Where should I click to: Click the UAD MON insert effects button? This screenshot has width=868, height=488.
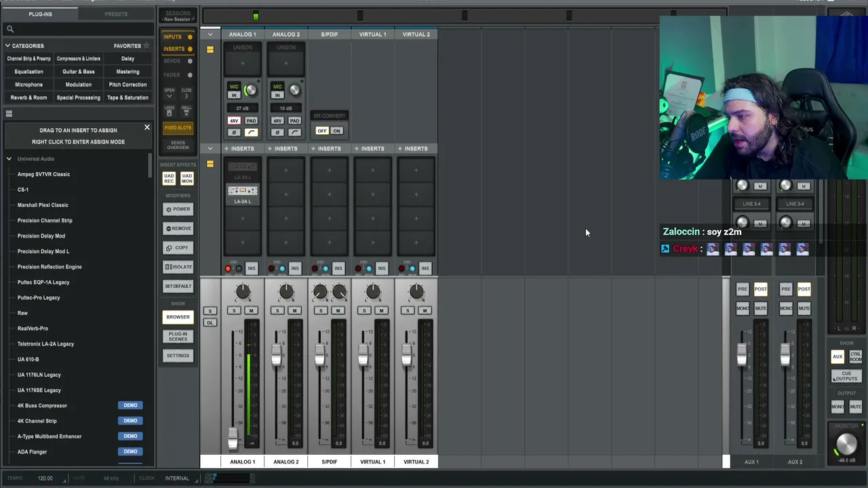pos(186,178)
